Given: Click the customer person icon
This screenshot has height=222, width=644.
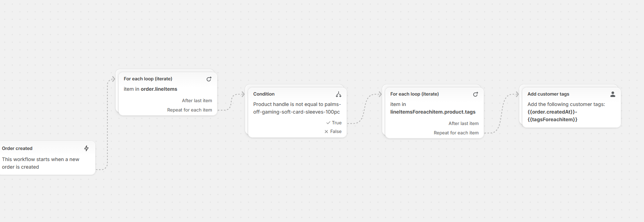Looking at the screenshot, I should (612, 94).
